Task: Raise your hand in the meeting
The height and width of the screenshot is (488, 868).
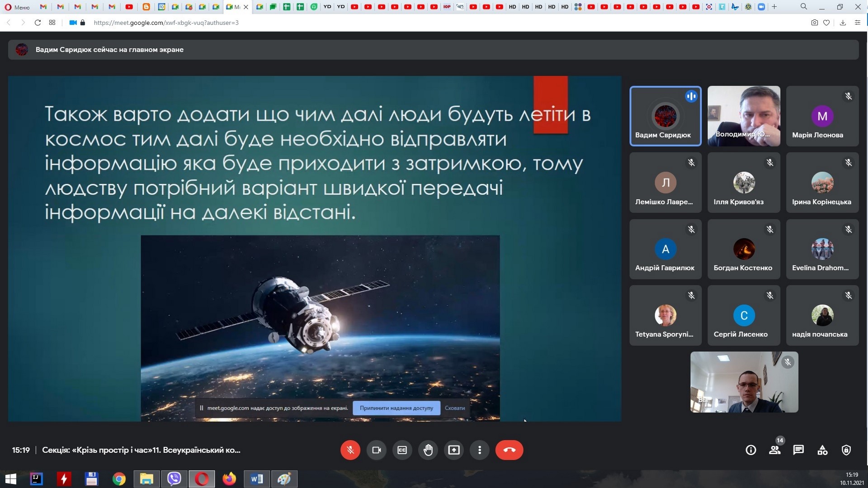Action: (428, 450)
